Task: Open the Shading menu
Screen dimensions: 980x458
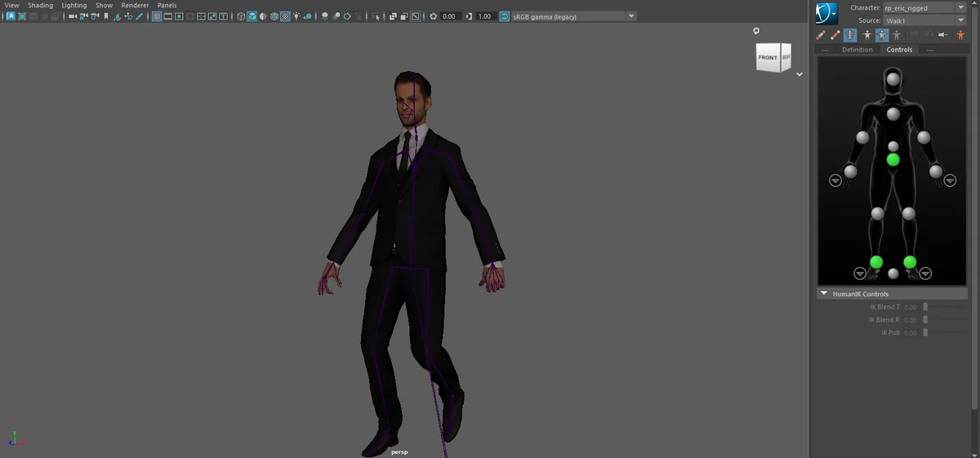Action: (40, 5)
